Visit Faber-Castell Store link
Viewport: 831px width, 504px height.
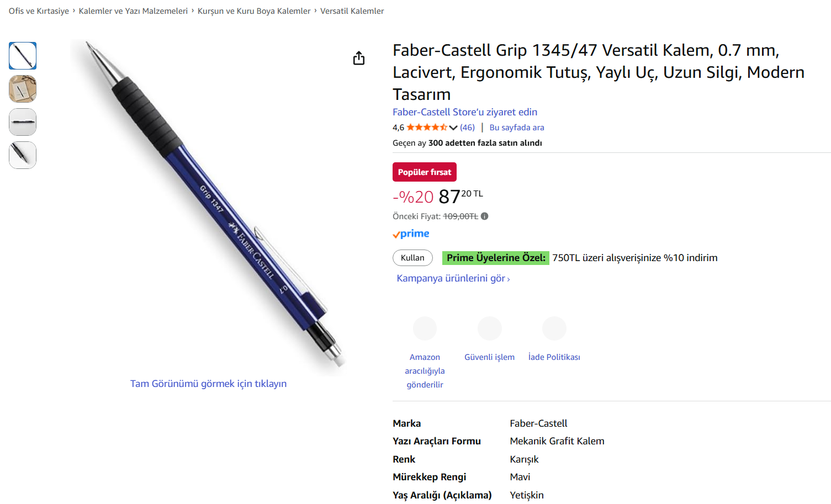coord(465,112)
